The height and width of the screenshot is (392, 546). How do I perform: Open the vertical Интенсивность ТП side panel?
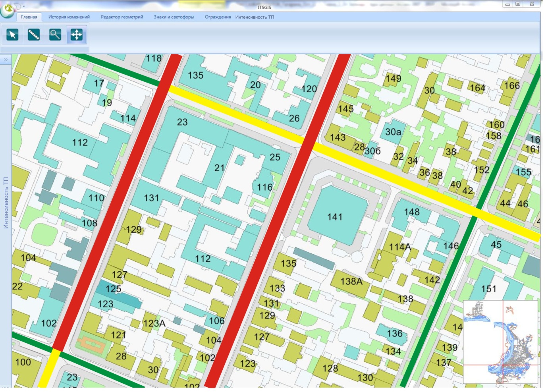coord(6,203)
